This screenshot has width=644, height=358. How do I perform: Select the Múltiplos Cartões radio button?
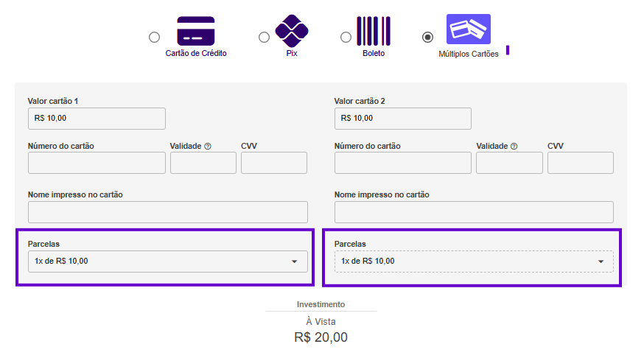point(427,38)
